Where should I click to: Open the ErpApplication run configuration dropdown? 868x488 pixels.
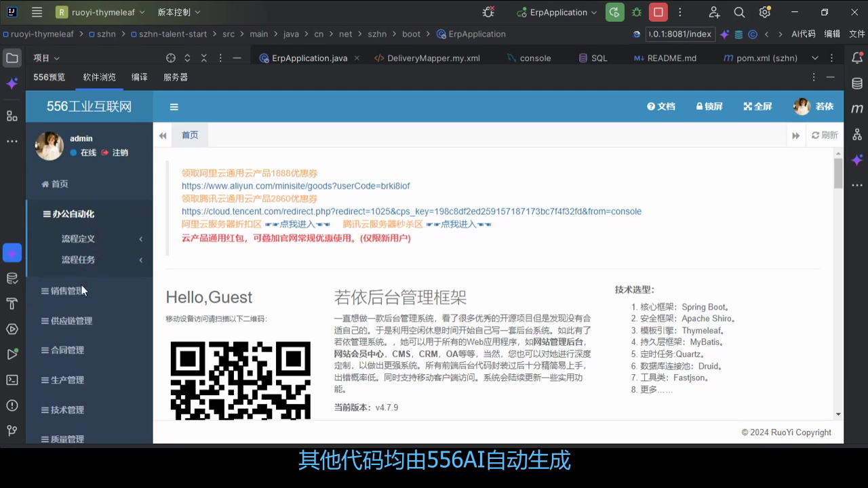point(557,12)
